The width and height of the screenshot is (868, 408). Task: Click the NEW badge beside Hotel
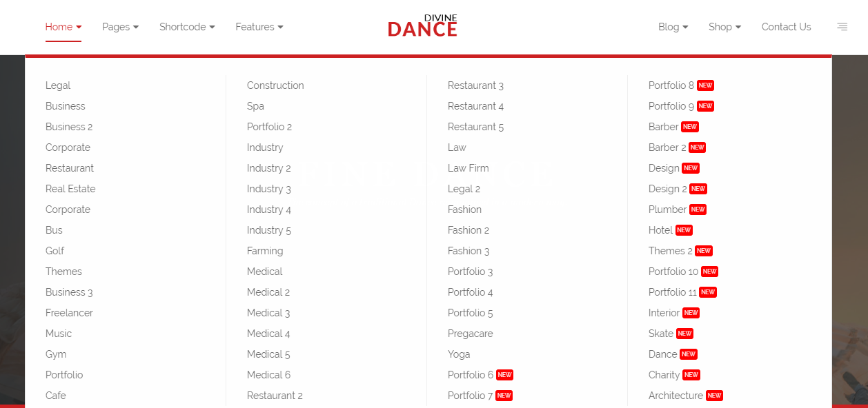pos(684,230)
